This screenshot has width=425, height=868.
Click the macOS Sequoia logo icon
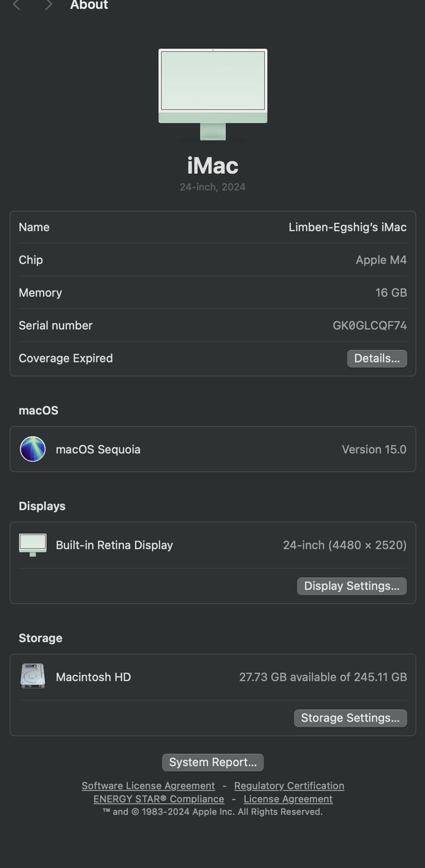(32, 449)
